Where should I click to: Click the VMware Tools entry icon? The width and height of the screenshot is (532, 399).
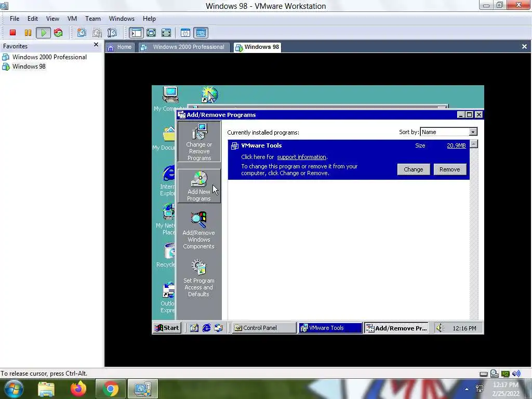click(x=234, y=146)
